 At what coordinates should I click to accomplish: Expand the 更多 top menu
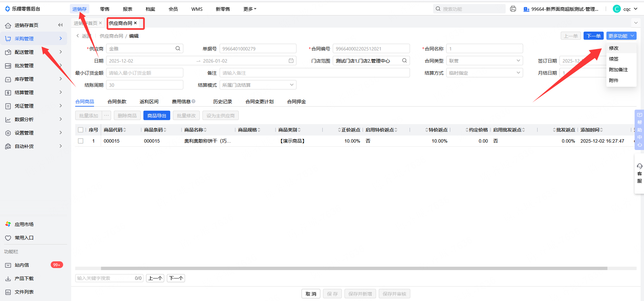click(249, 9)
